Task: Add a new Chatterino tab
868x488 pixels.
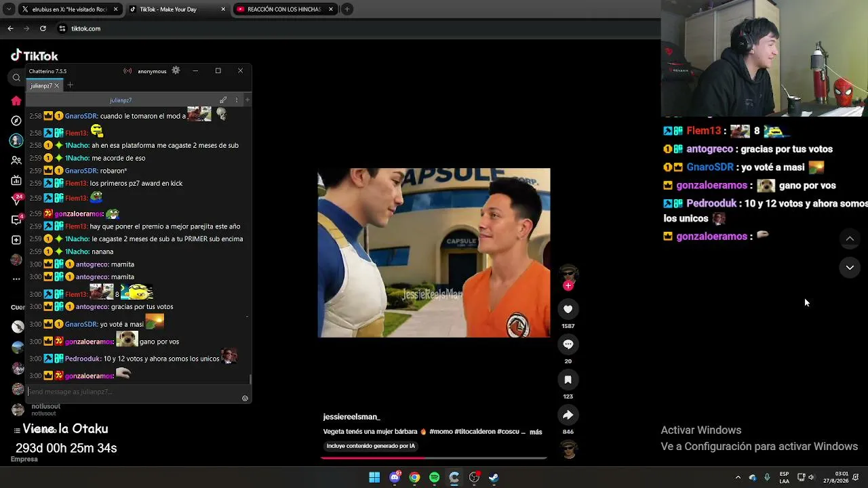Action: (x=70, y=85)
